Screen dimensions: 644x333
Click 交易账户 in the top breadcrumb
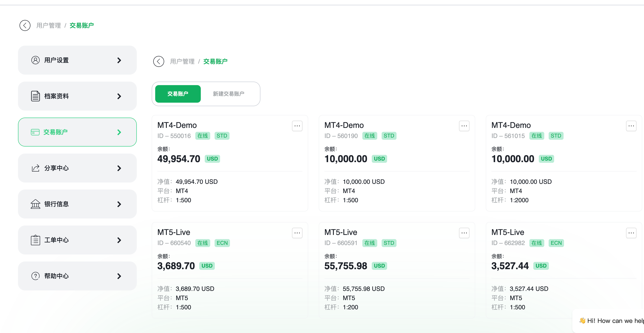coord(82,25)
